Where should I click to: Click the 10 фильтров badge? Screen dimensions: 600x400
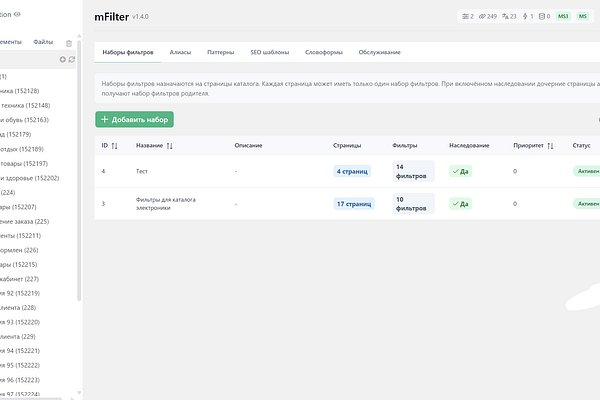pyautogui.click(x=413, y=204)
